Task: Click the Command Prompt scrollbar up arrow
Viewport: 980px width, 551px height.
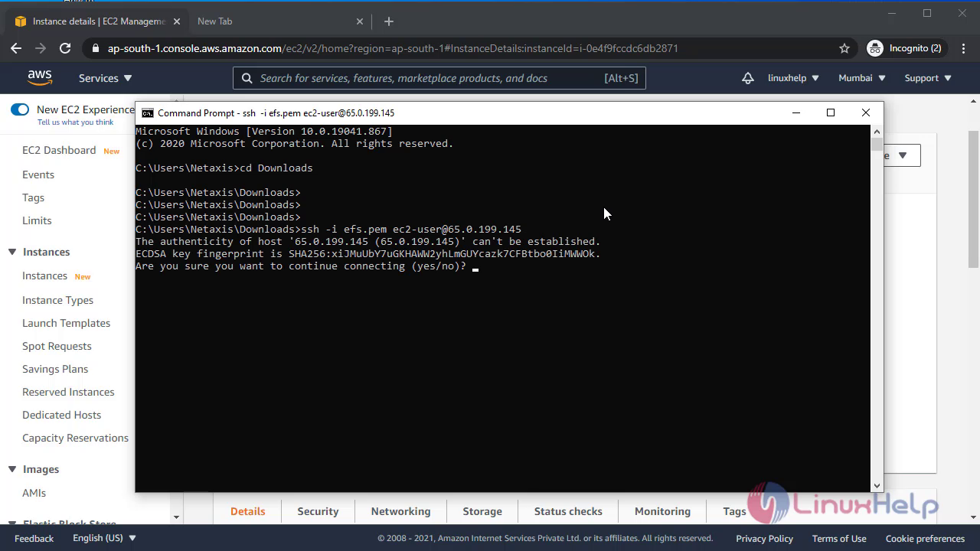Action: point(877,131)
